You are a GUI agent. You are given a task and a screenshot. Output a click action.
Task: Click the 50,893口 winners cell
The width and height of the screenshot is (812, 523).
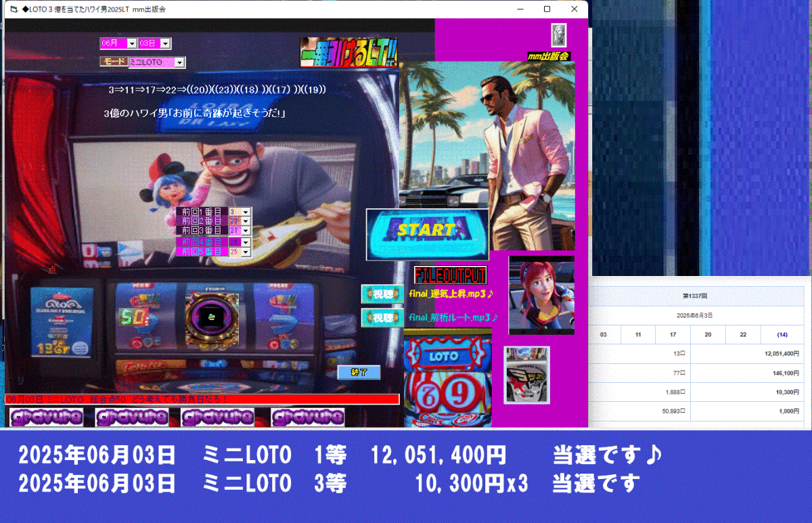pos(639,411)
